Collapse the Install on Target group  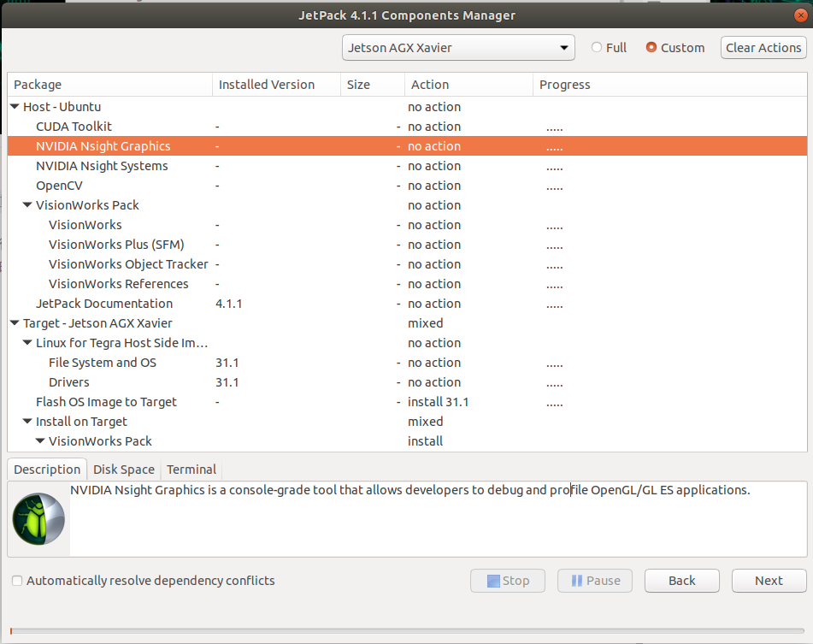(27, 422)
